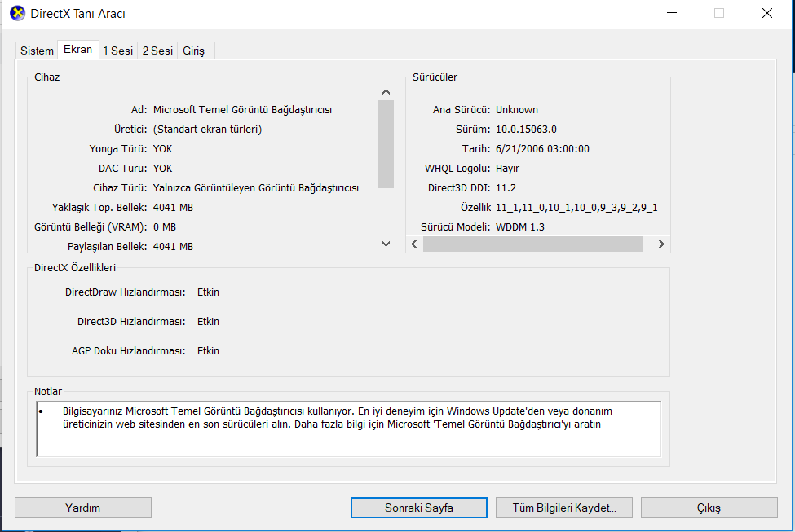Click left arrow of Sürücüler scrollbar
795x532 pixels.
pos(414,244)
